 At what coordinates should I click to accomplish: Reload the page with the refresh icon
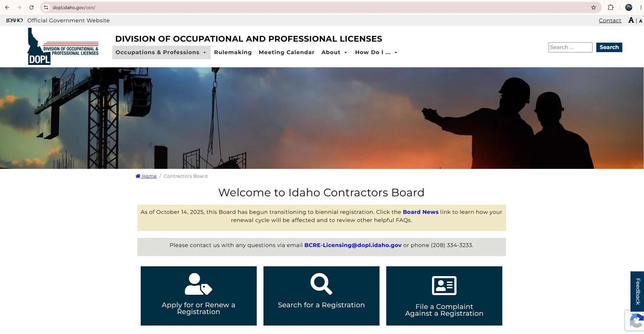click(31, 7)
